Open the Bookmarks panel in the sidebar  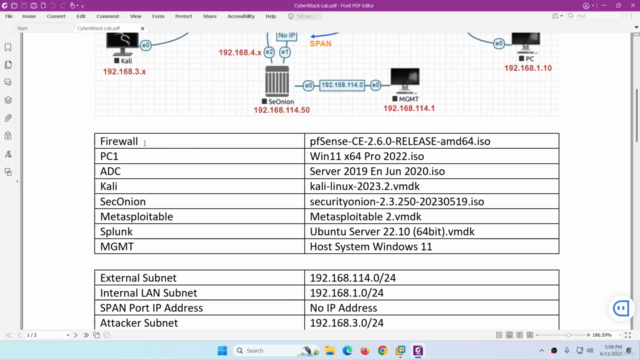click(8, 47)
